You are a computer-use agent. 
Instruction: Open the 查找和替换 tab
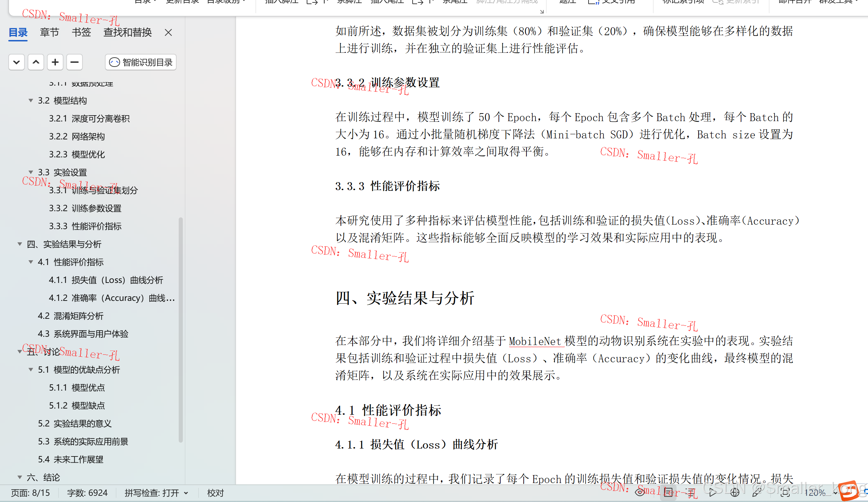point(127,32)
